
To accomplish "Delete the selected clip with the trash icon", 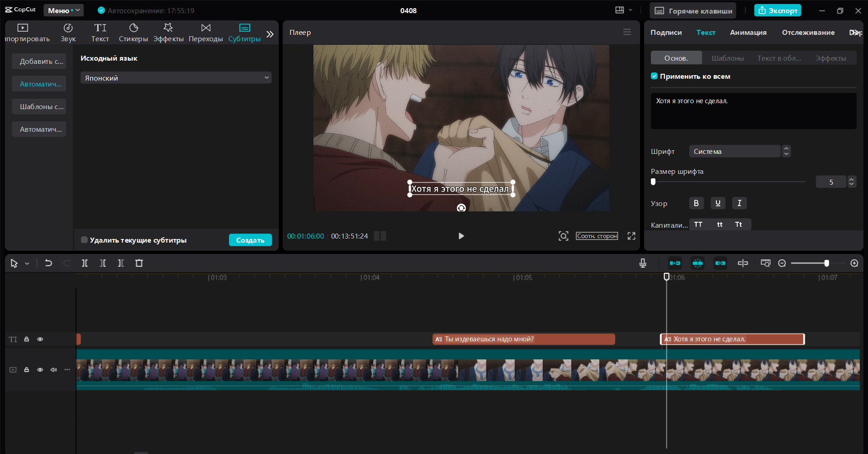I will tap(139, 263).
